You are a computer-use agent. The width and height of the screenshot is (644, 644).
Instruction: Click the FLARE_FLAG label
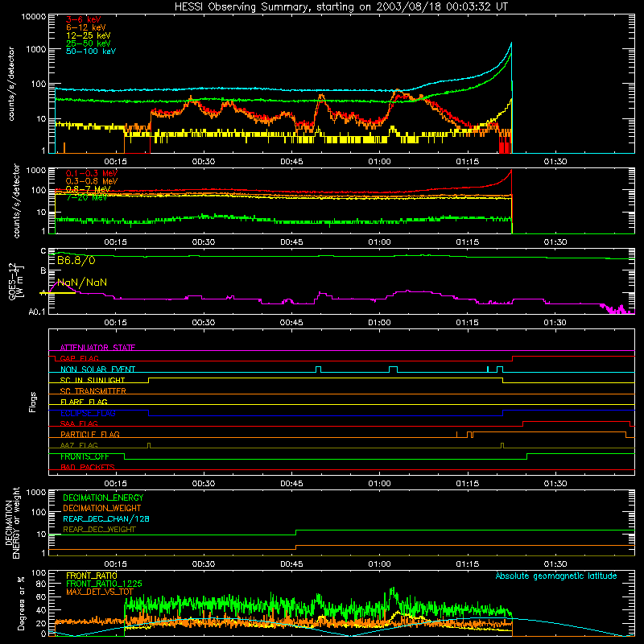[x=84, y=402]
